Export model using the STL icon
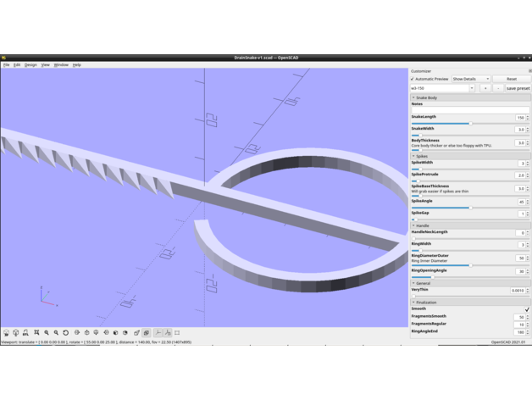This screenshot has height=400, width=532. (26, 333)
